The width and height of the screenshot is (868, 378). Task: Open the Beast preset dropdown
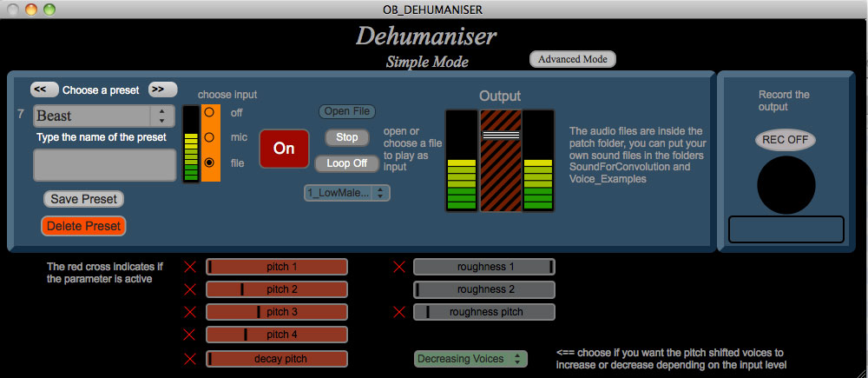click(x=104, y=116)
